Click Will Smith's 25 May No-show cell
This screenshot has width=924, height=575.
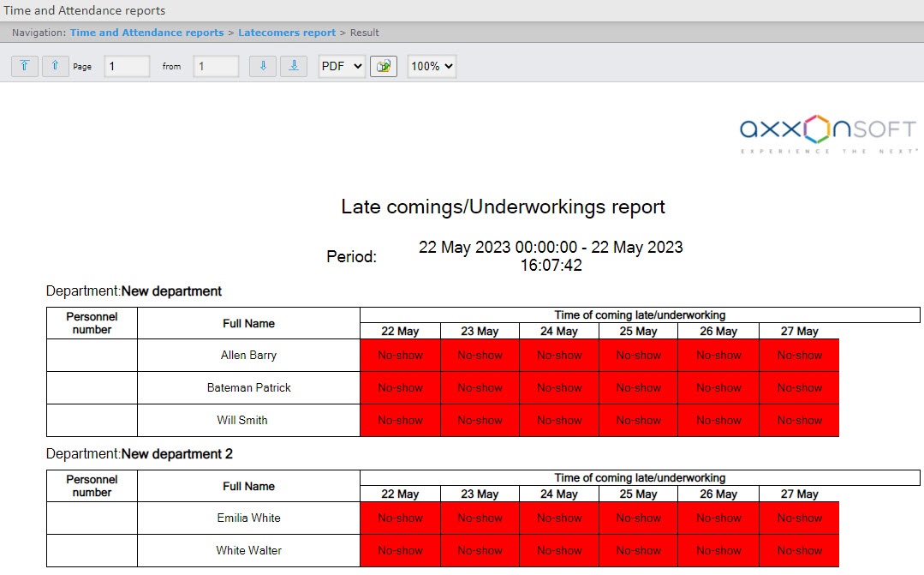[638, 420]
